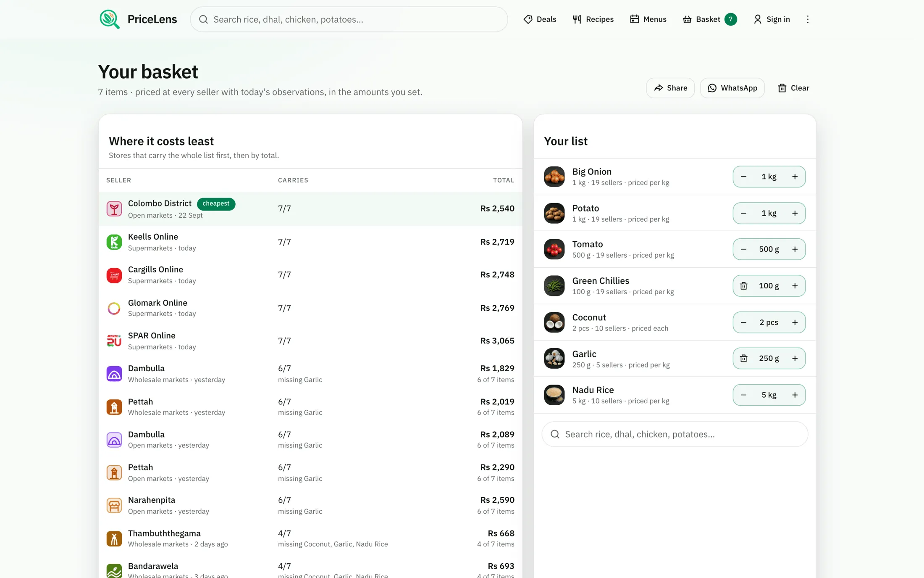Reduce Nadu Rice quantity with minus

point(743,395)
